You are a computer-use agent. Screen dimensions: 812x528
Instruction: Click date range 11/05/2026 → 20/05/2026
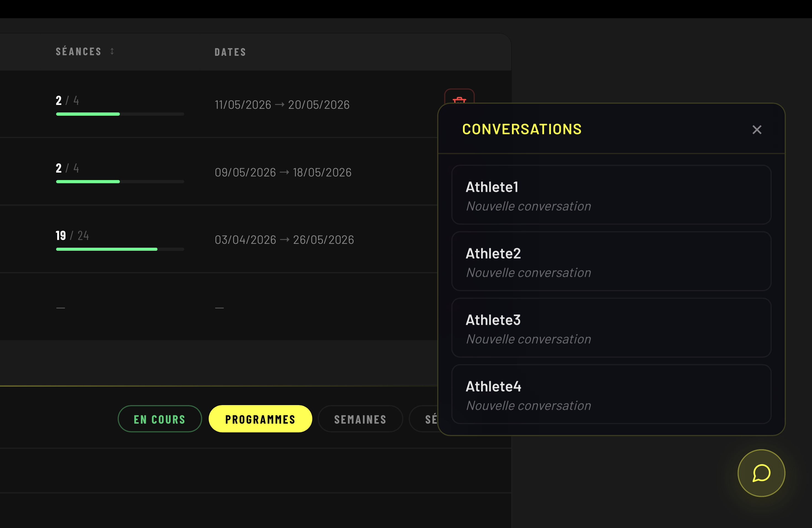click(282, 104)
